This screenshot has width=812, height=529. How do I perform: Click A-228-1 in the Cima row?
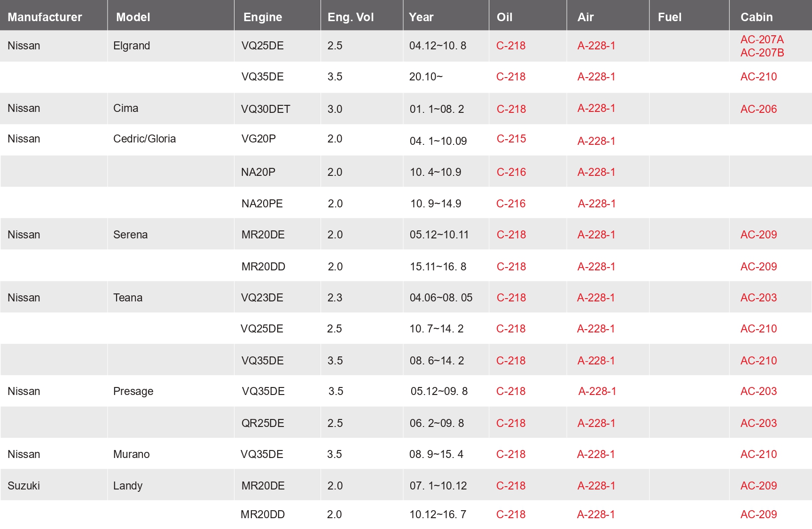click(596, 108)
